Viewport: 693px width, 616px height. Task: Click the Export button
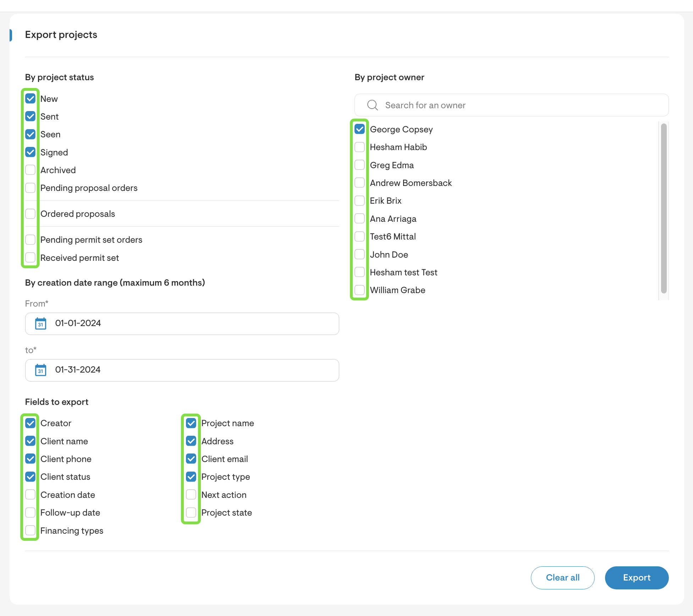pyautogui.click(x=637, y=578)
